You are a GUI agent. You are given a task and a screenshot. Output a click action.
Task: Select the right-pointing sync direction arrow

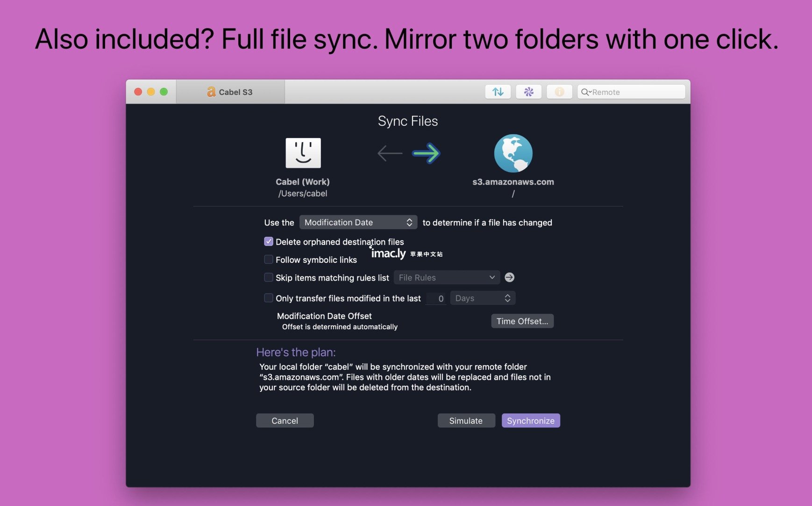tap(426, 153)
